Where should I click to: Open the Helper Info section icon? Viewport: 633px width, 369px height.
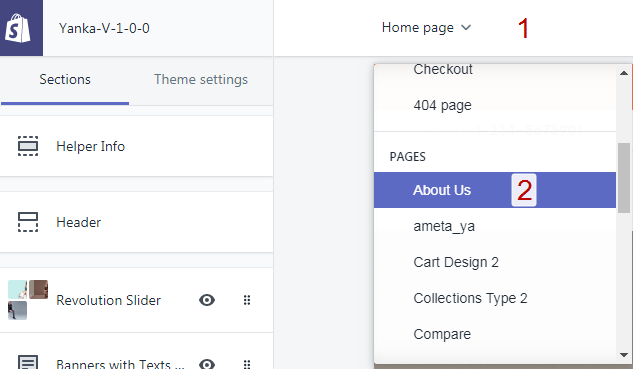28,146
